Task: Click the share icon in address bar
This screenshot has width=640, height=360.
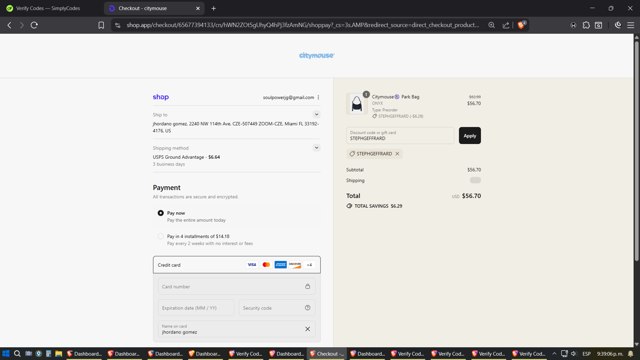Action: click(x=506, y=25)
